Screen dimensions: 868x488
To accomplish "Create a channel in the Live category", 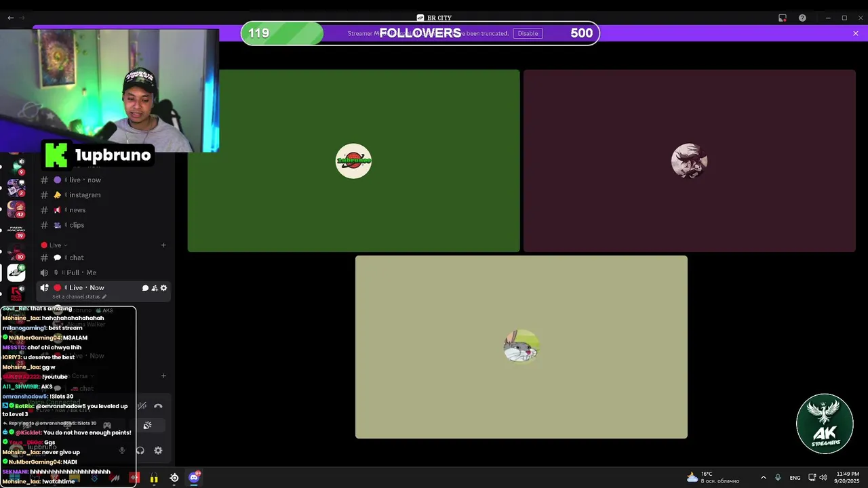I will pyautogui.click(x=163, y=245).
